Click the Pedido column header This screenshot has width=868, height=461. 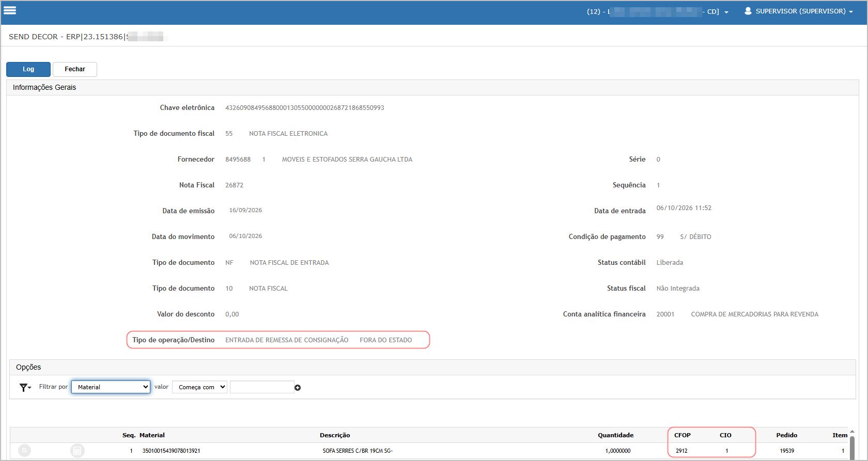(x=786, y=435)
